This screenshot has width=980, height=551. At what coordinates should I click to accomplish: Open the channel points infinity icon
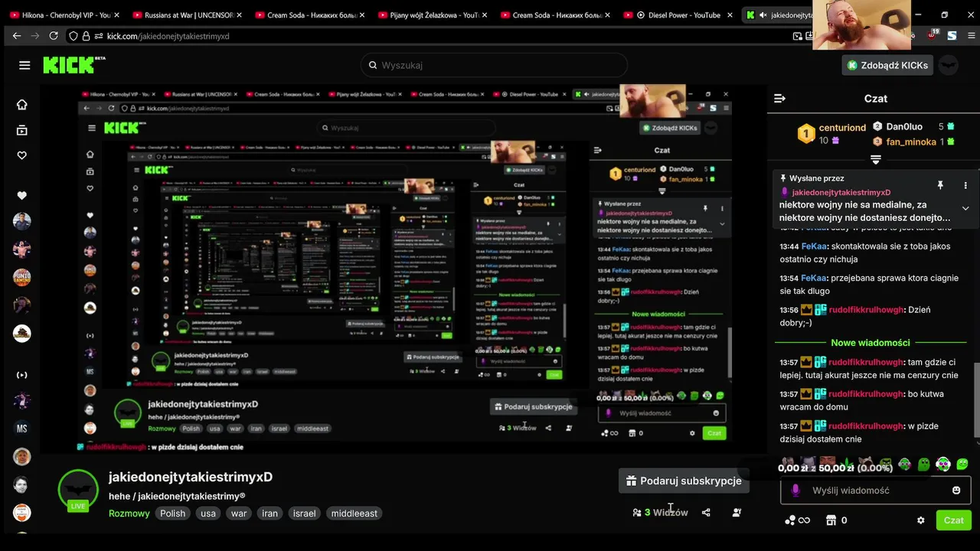tap(797, 520)
